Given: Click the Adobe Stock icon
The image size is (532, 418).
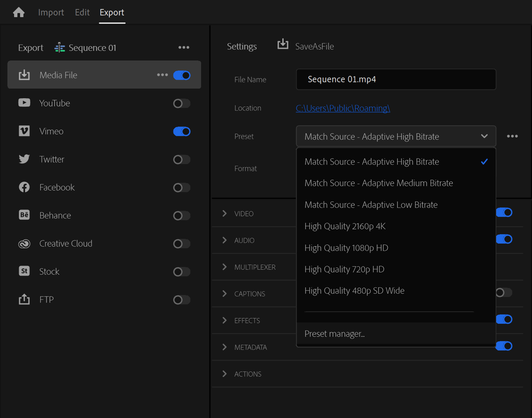Looking at the screenshot, I should (24, 271).
